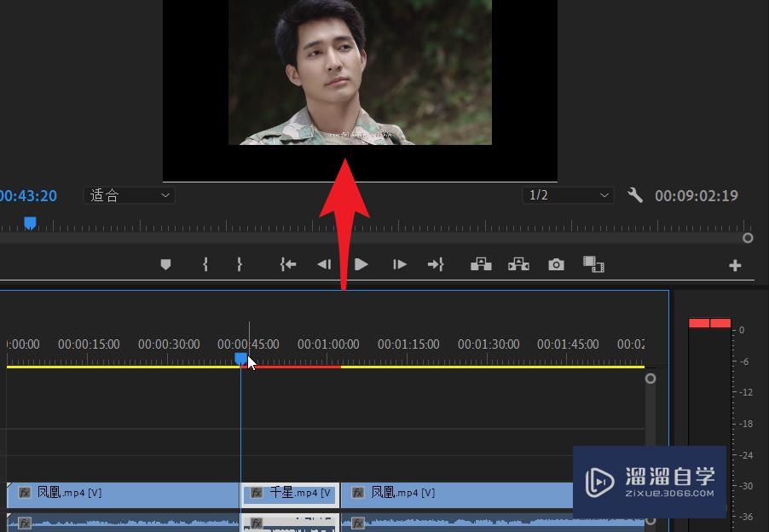769x532 pixels.
Task: Select the 千星 audio clip
Action: pyautogui.click(x=290, y=523)
